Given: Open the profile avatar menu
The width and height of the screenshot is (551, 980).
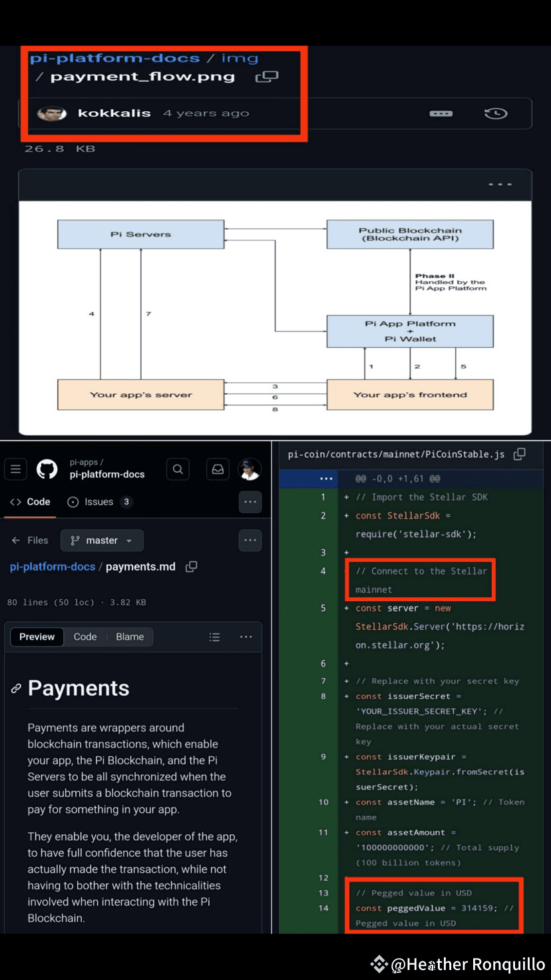Looking at the screenshot, I should (x=250, y=469).
